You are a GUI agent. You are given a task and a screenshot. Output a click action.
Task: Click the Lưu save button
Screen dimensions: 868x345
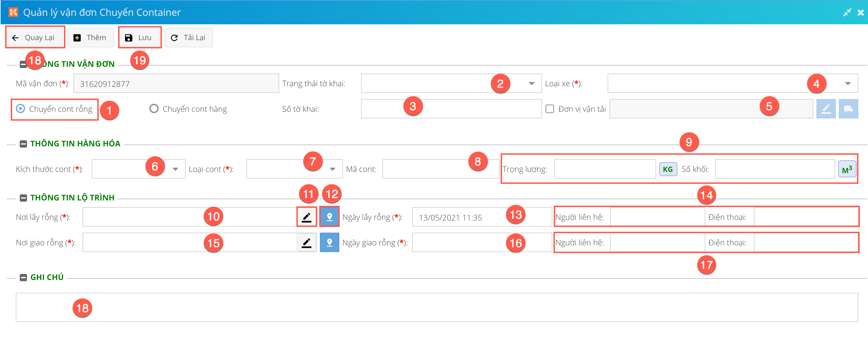(139, 37)
